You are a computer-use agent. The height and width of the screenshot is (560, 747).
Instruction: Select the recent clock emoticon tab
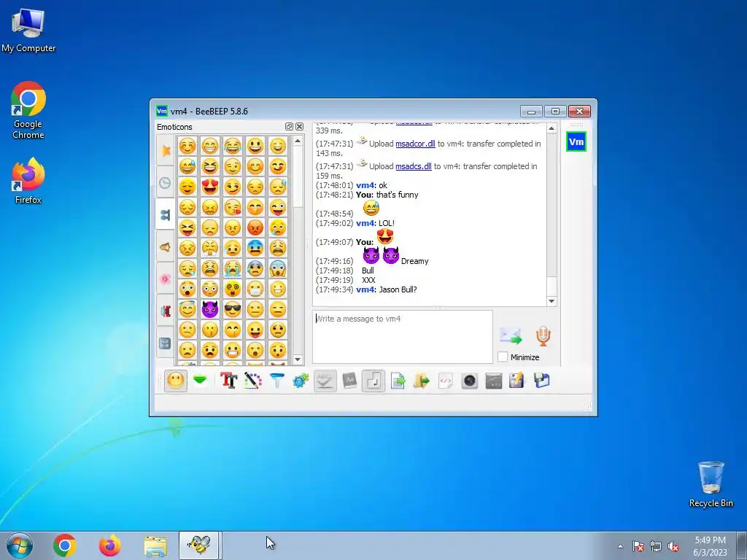[166, 183]
